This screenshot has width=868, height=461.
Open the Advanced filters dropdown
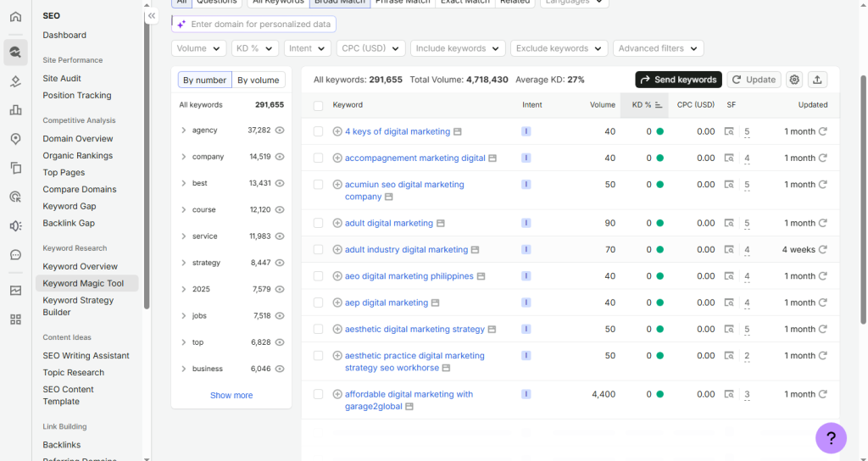click(658, 48)
